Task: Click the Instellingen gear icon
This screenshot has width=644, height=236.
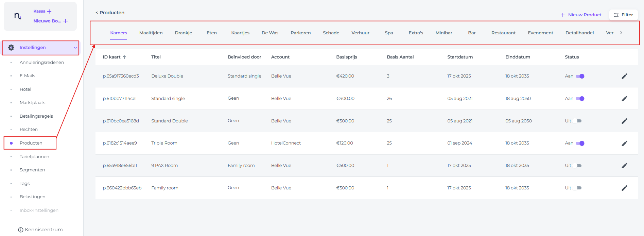Action: [x=11, y=48]
